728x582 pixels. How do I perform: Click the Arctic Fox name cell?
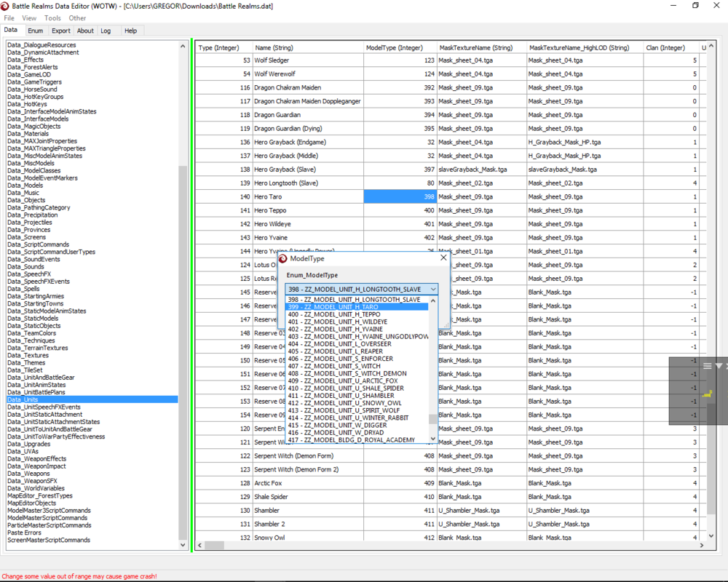tap(307, 483)
